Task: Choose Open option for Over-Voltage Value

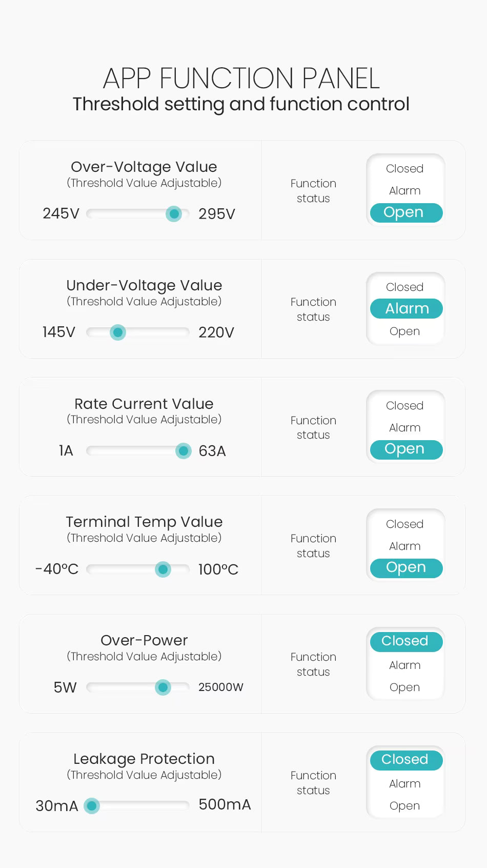Action: [x=405, y=212]
